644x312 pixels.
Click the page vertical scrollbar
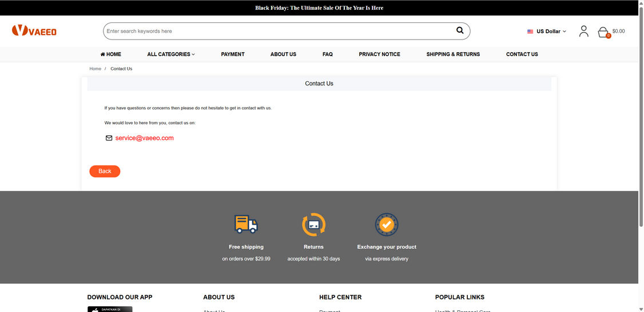(x=641, y=114)
